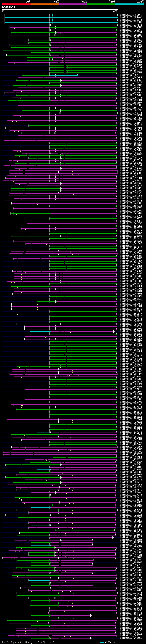The image size is (146, 644).
Task: Select the UniRef100_Q40252 label
Action: coord(131,80)
